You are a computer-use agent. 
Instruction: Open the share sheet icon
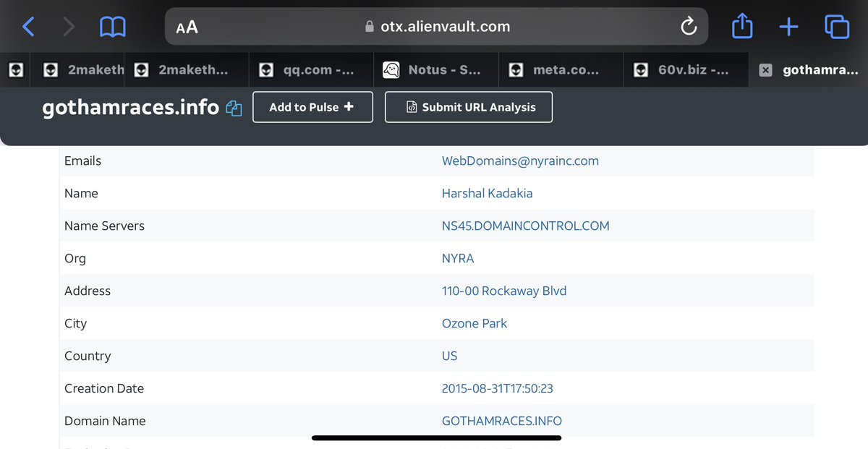pyautogui.click(x=742, y=27)
